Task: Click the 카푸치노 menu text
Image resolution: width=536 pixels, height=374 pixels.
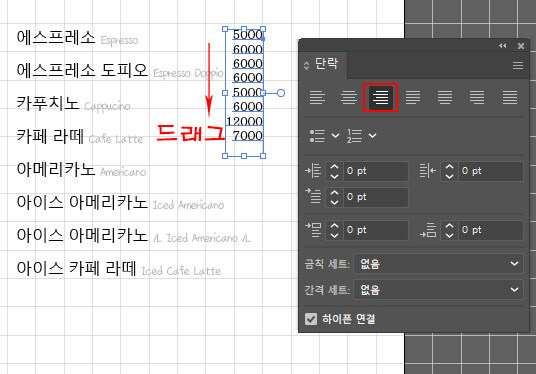Action: 48,103
